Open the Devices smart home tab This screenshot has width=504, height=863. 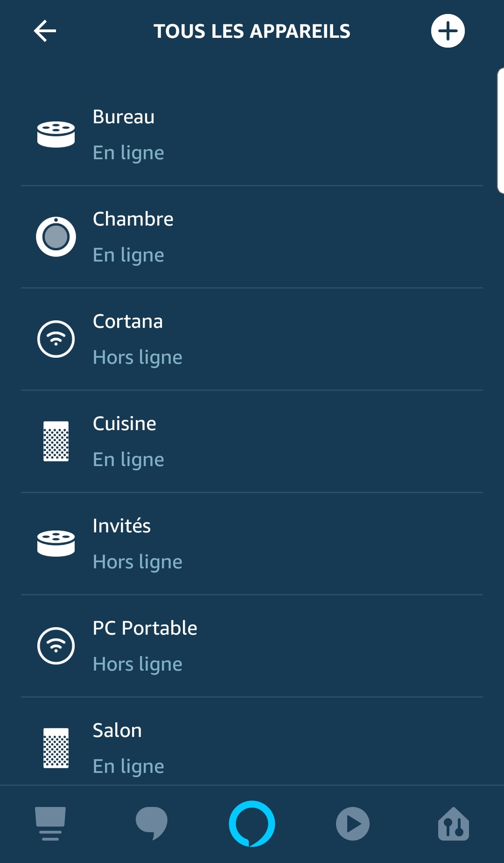click(454, 824)
